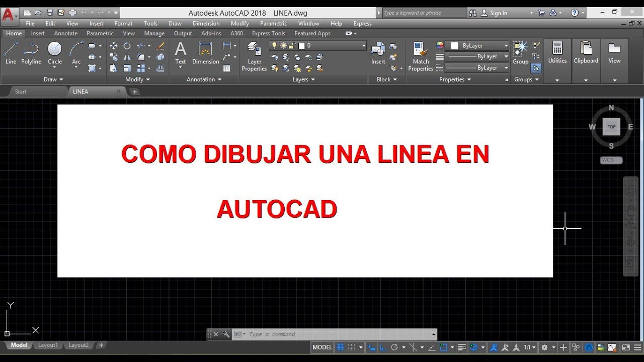Toggle Polar Tracking in status bar
Viewport: 644px width, 362px height.
[395, 347]
